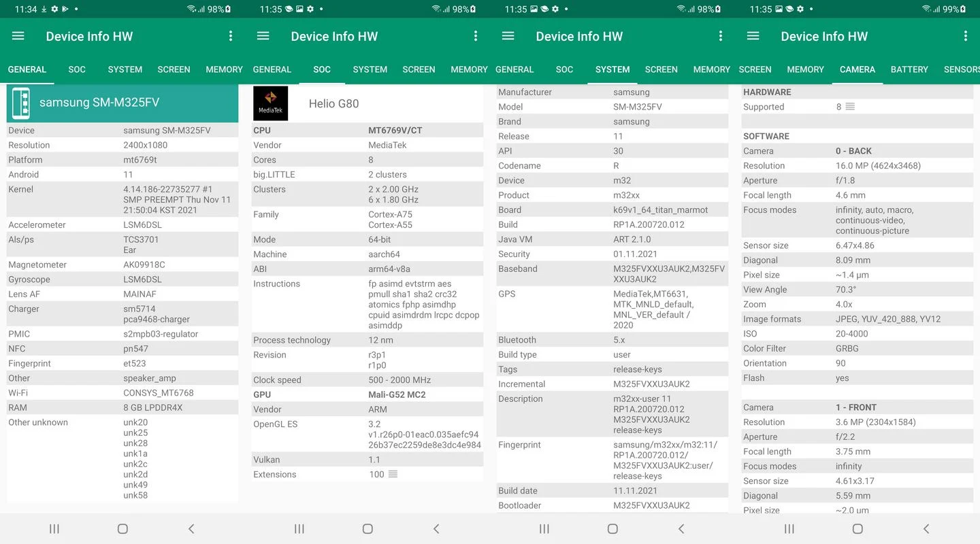Switch to the SYSTEM tab on the General-tab screen

[125, 69]
